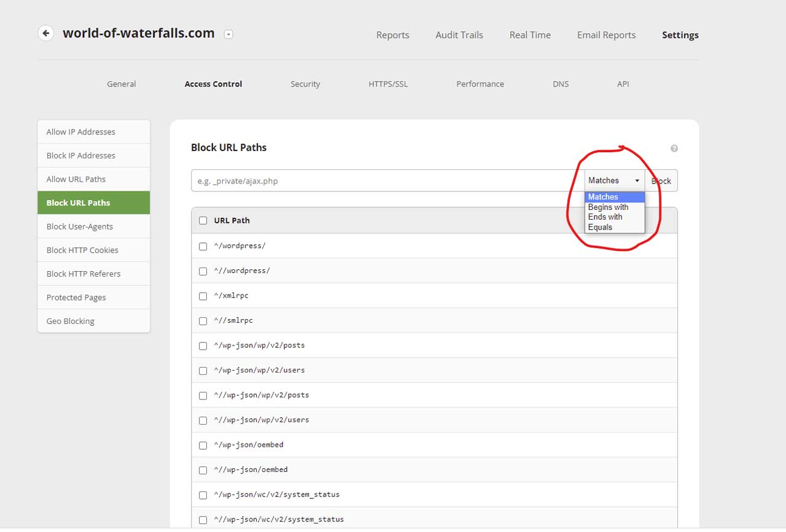Screen dimensions: 786x532
Task: Open Email Reports
Action: point(606,35)
